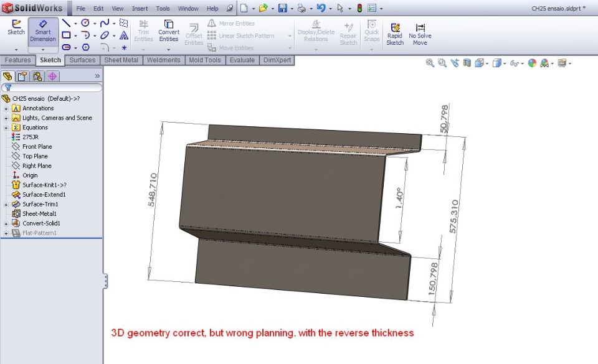
Task: Expand the Flat-Pattern1 node
Action: pyautogui.click(x=6, y=233)
